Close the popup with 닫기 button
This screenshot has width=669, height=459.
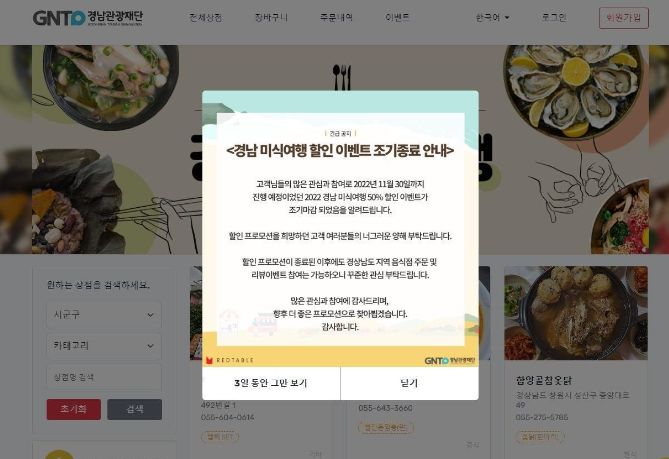pyautogui.click(x=410, y=383)
